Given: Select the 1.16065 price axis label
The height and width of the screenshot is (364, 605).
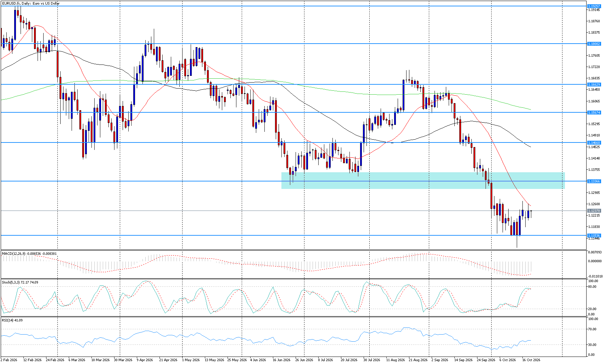Looking at the screenshot, I should point(594,101).
